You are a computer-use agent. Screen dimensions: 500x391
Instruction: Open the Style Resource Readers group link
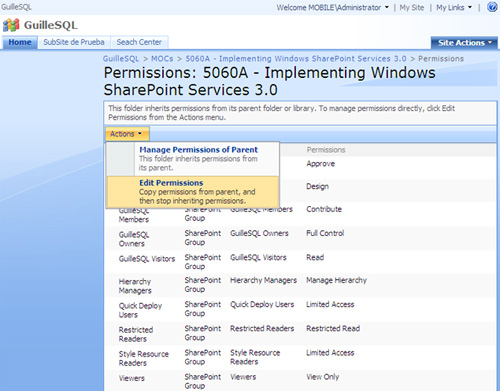(x=144, y=358)
